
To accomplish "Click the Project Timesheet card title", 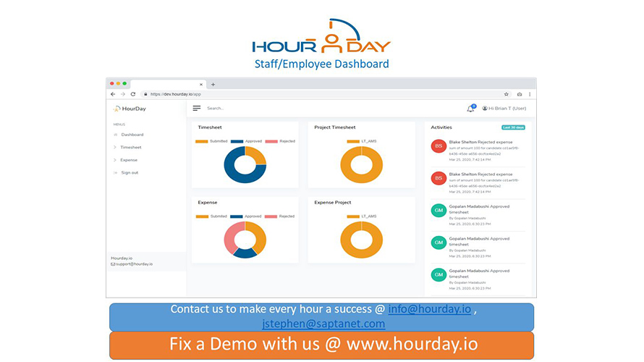I will point(335,127).
